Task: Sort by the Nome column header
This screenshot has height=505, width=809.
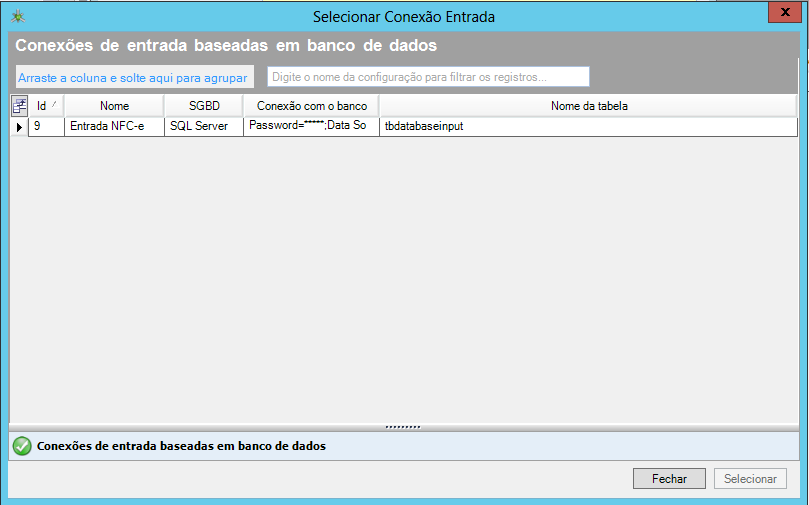Action: click(x=114, y=106)
